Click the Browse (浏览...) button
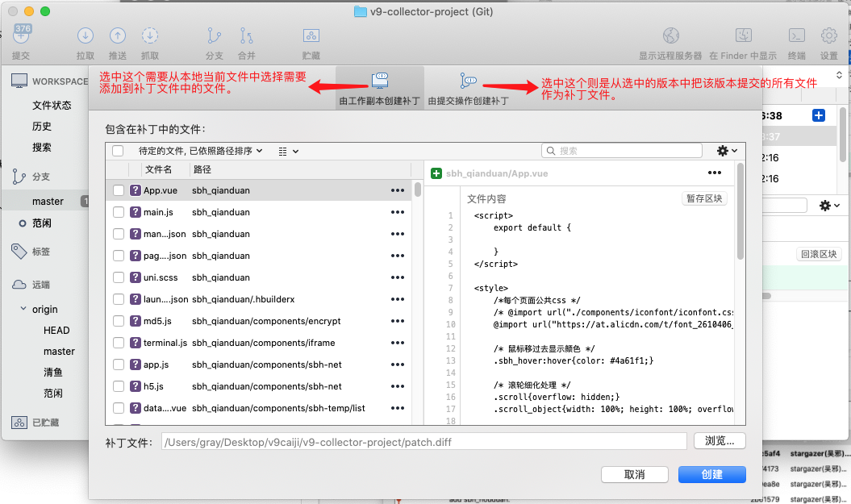851x504 pixels. (x=720, y=441)
